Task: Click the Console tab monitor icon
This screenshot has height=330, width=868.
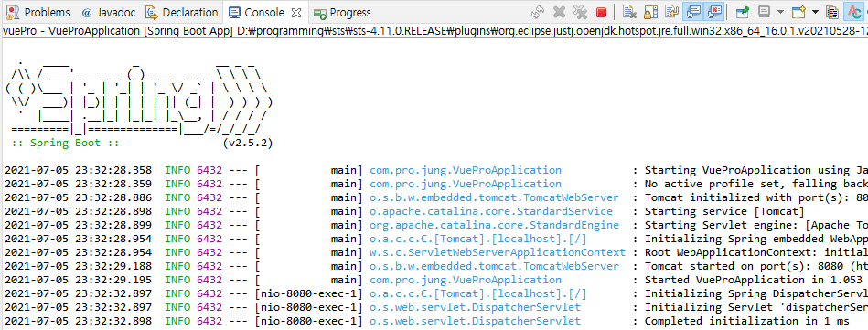Action: click(234, 12)
